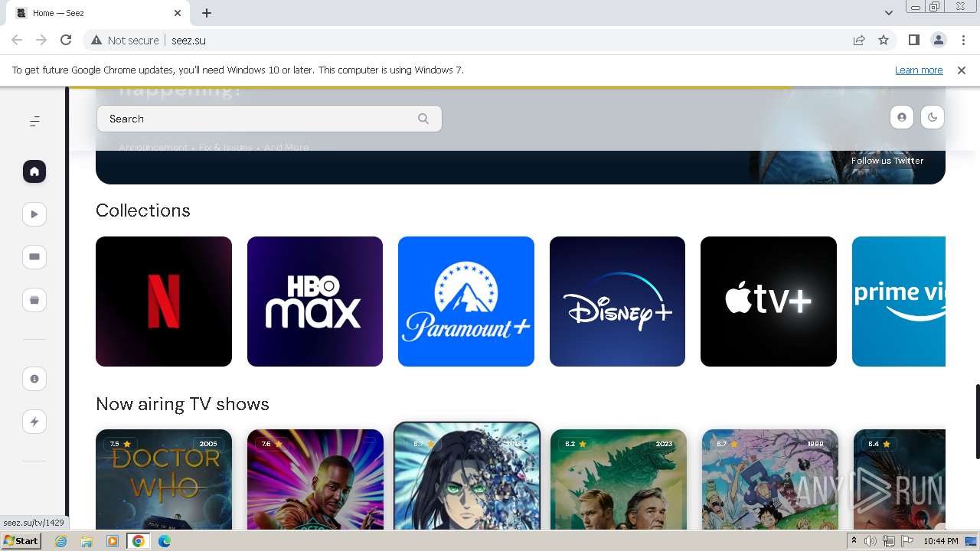This screenshot has height=551, width=980.
Task: Reload the seez.su page
Action: 66,41
